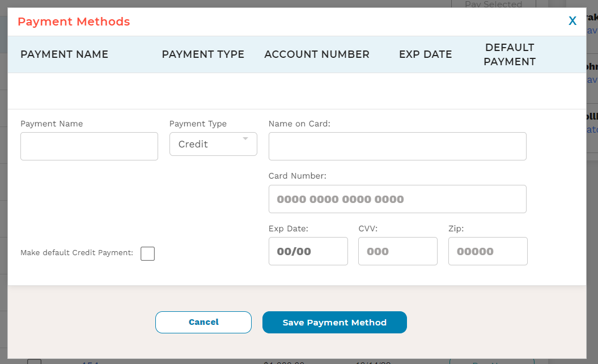Close the Payment Methods dialog with X

572,21
